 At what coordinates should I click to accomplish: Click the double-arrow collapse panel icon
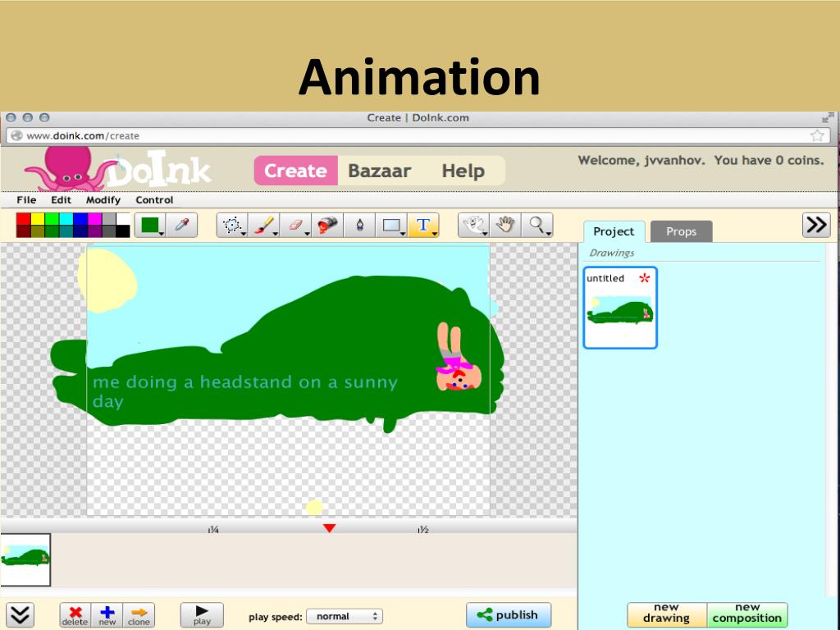pos(816,225)
